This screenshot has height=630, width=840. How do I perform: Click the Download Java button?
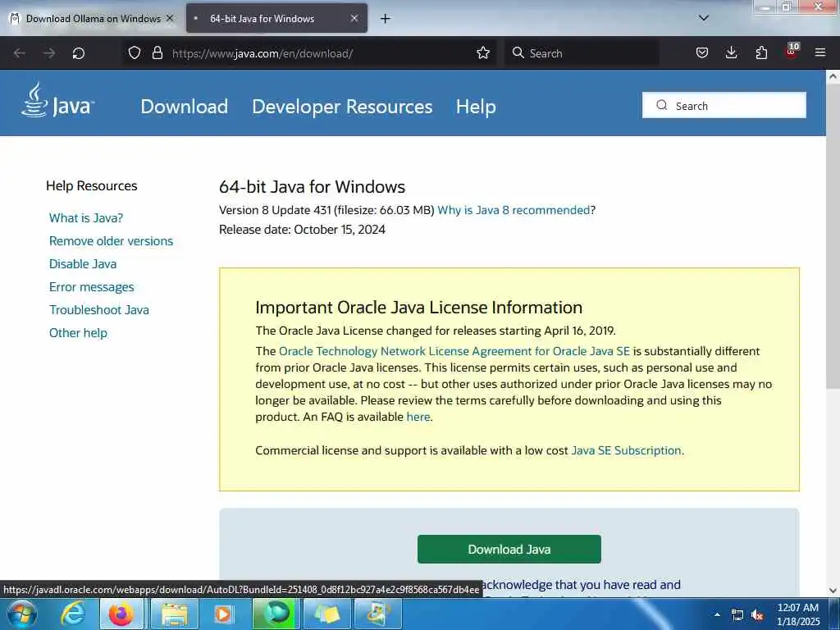tap(509, 549)
